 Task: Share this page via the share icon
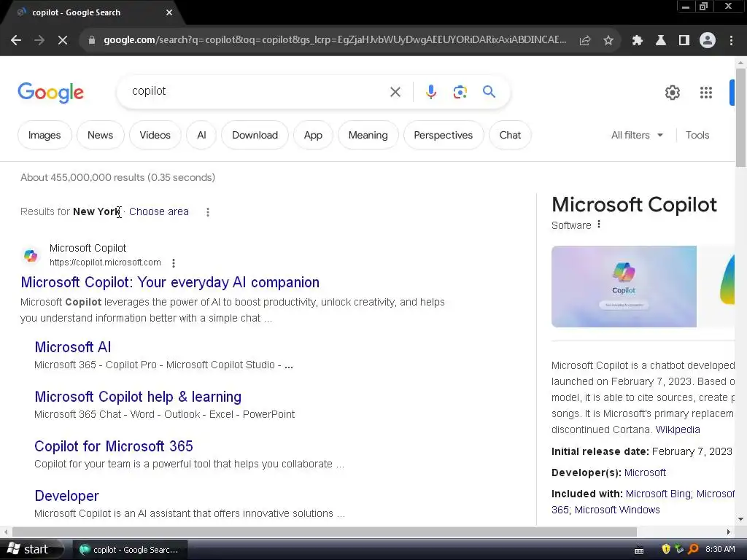click(585, 41)
